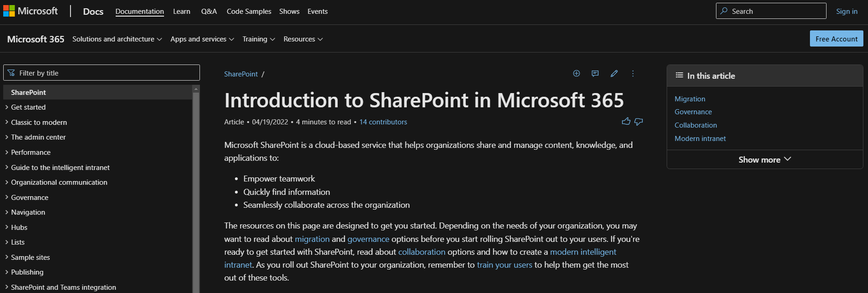
Task: Expand the Hubs tree node
Action: coord(7,227)
